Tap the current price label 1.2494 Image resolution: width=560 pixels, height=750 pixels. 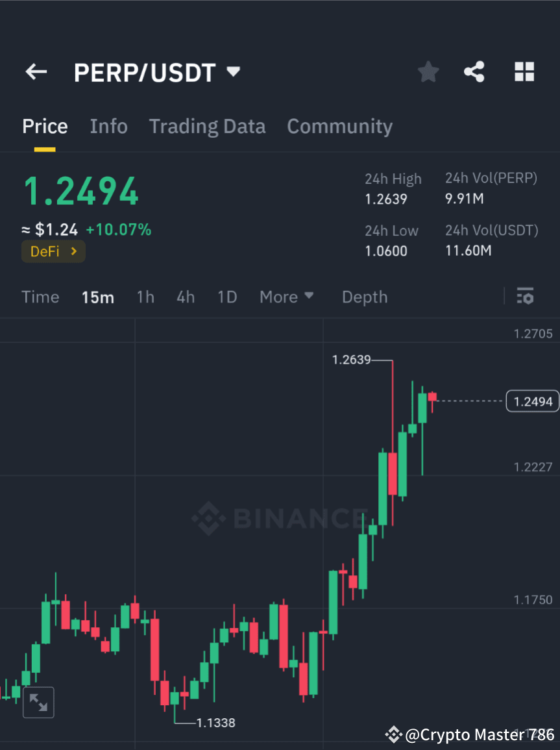[x=531, y=401]
